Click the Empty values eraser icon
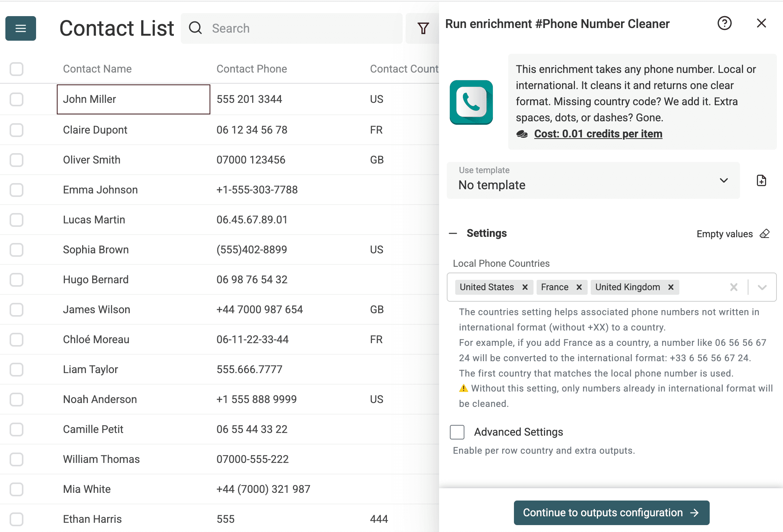The image size is (783, 532). pos(765,234)
